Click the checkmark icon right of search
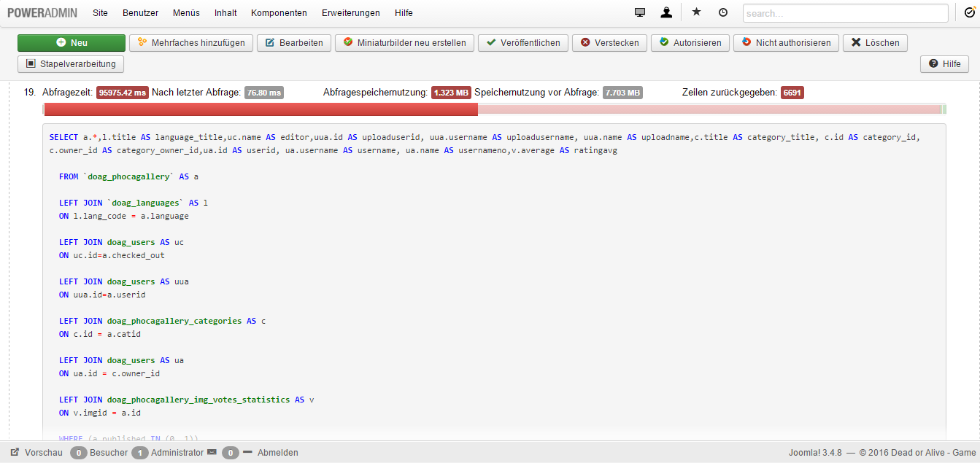This screenshot has height=463, width=980. [969, 12]
